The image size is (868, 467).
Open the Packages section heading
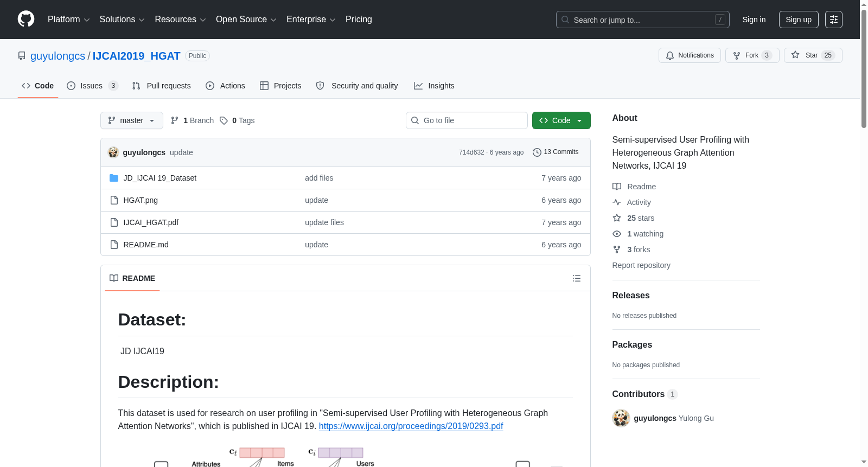click(632, 345)
